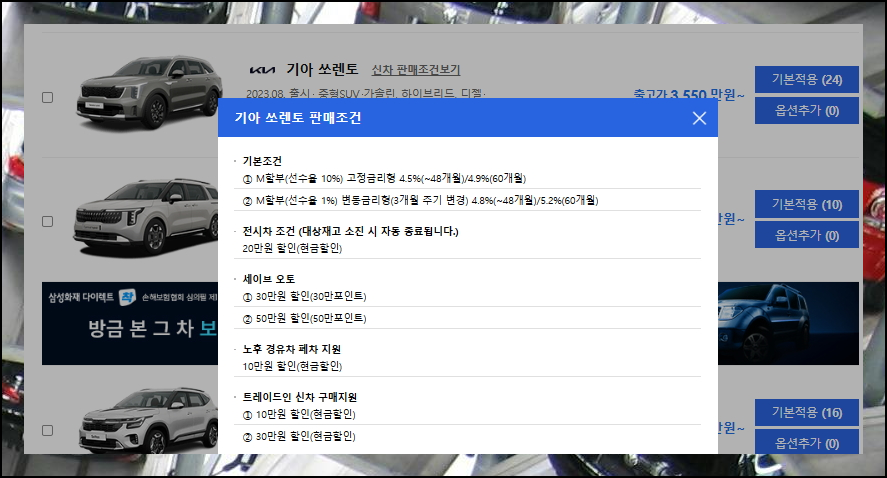The image size is (887, 478).
Task: Select ② 30만원 할인(현금할인) under 트레이드인
Action: (299, 436)
